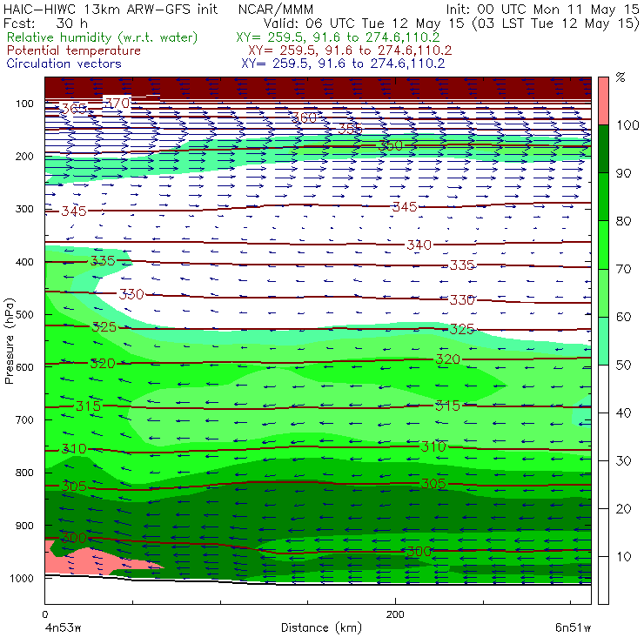
Task: Click the '200' distance axis tick label
Action: tap(395, 614)
